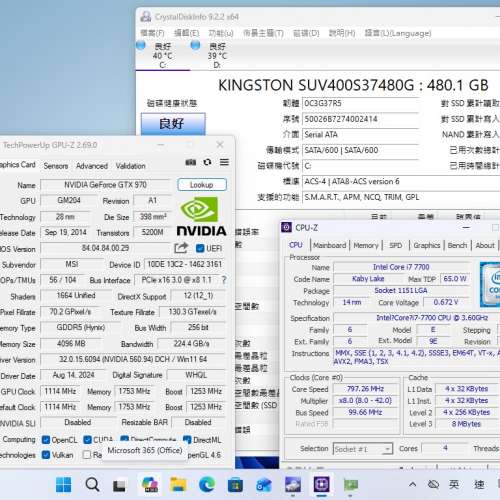This screenshot has width=500, height=500.
Task: Open the 編輯(E) menu in CrystalDiskInfo
Action: [x=187, y=33]
